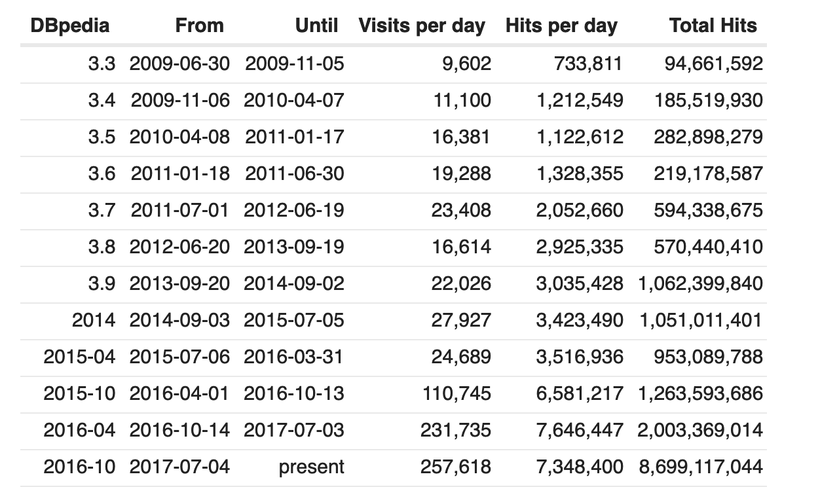Select the 8,699,117,044 total hits cell
The width and height of the screenshot is (820, 504).
700,467
